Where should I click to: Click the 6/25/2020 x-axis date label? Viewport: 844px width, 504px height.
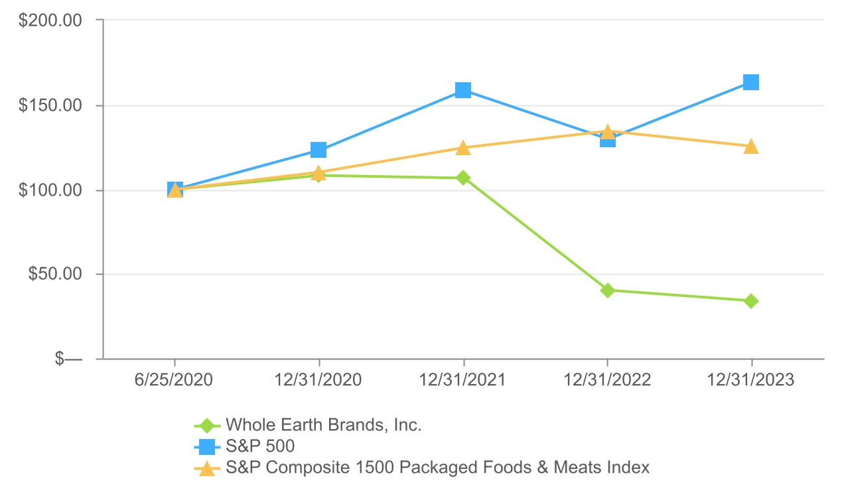(175, 380)
